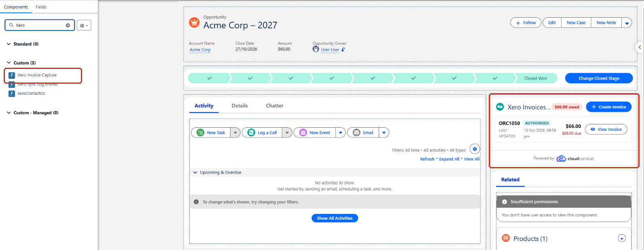This screenshot has width=644, height=250.
Task: Expand the right side panel arrow
Action: tap(639, 47)
